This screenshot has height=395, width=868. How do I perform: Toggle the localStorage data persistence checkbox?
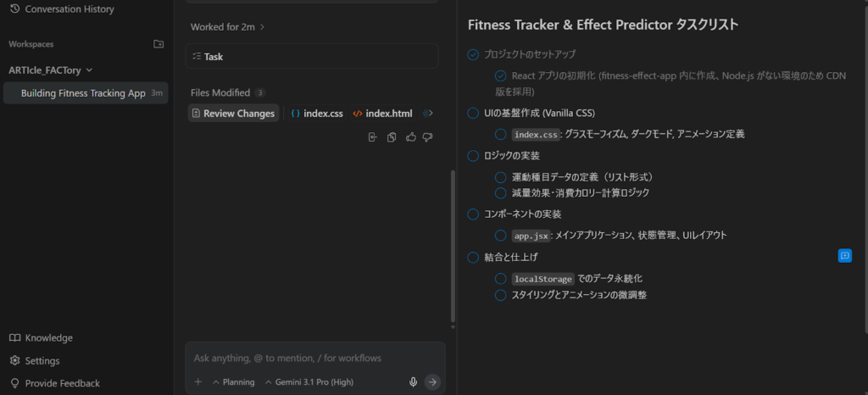(501, 278)
